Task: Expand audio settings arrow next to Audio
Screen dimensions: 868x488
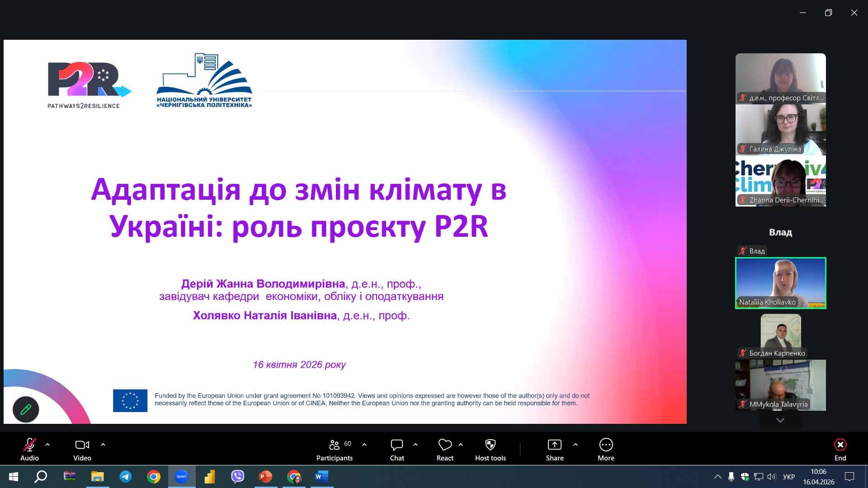Action: (47, 445)
